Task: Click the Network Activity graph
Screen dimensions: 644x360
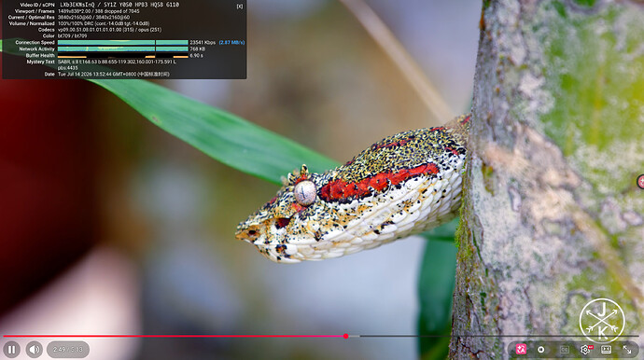Action: 123,48
